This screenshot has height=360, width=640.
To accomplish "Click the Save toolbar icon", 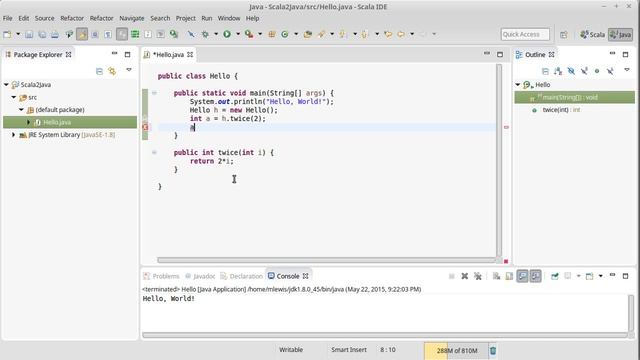I will [29, 34].
